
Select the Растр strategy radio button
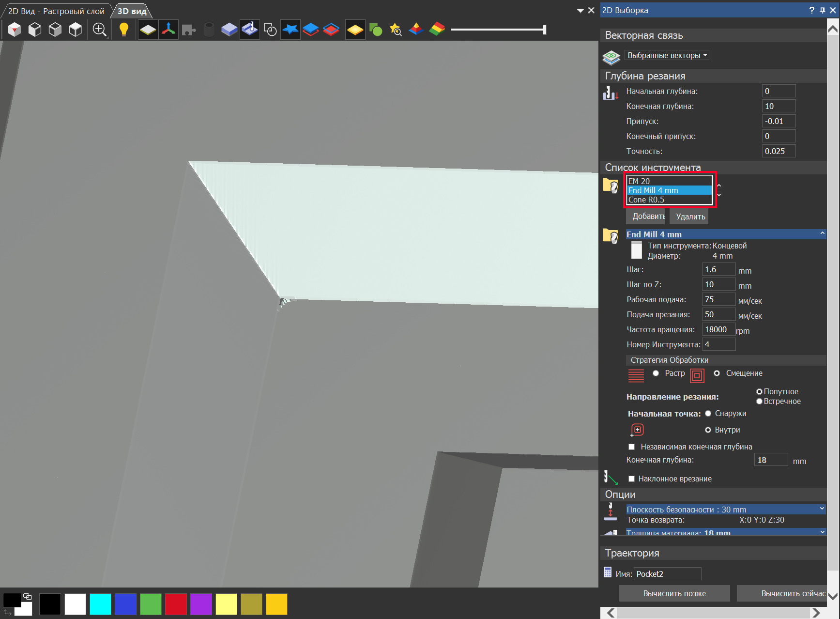(x=656, y=373)
